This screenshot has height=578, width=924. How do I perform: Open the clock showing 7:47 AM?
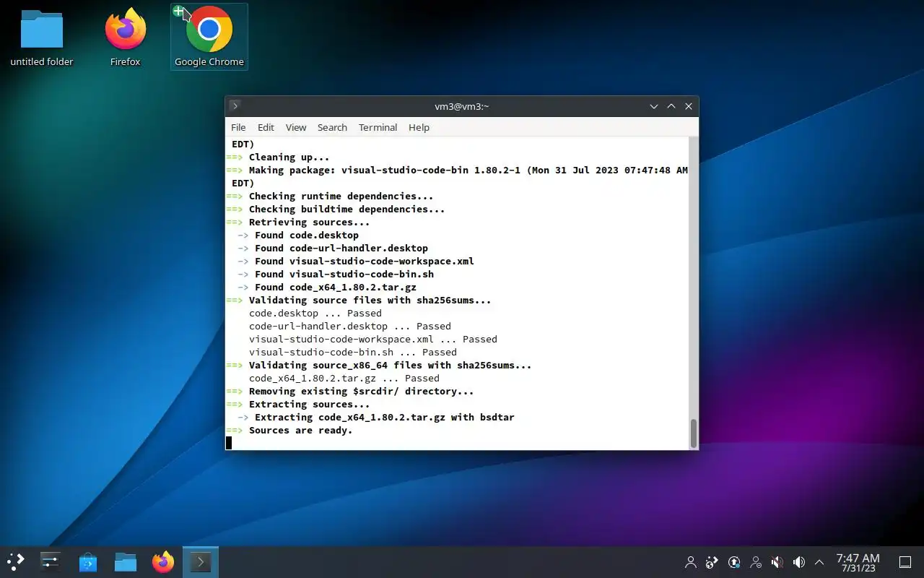point(858,562)
